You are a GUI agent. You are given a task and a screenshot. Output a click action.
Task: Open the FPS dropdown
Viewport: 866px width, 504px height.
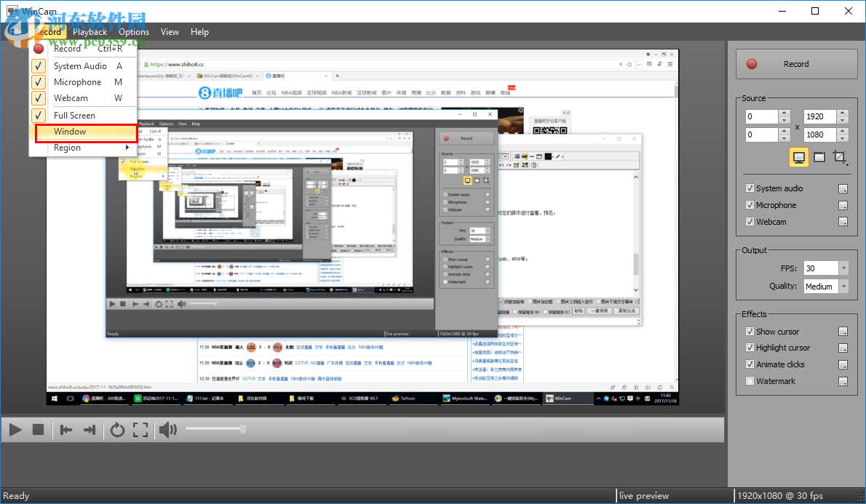click(843, 268)
